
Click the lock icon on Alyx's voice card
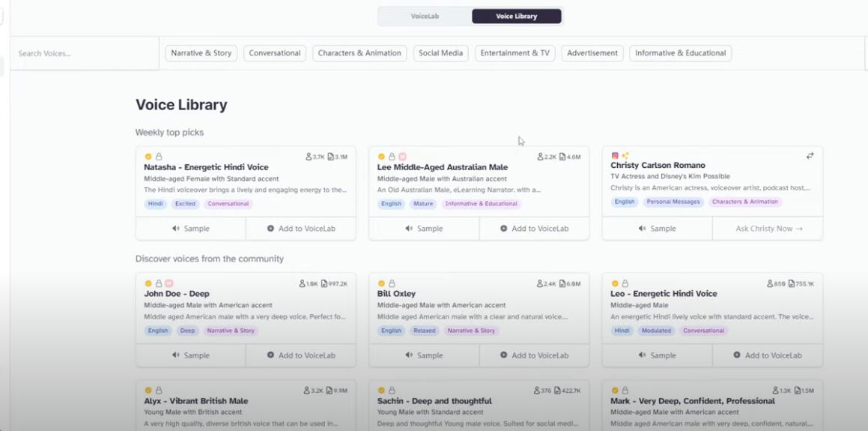click(159, 391)
